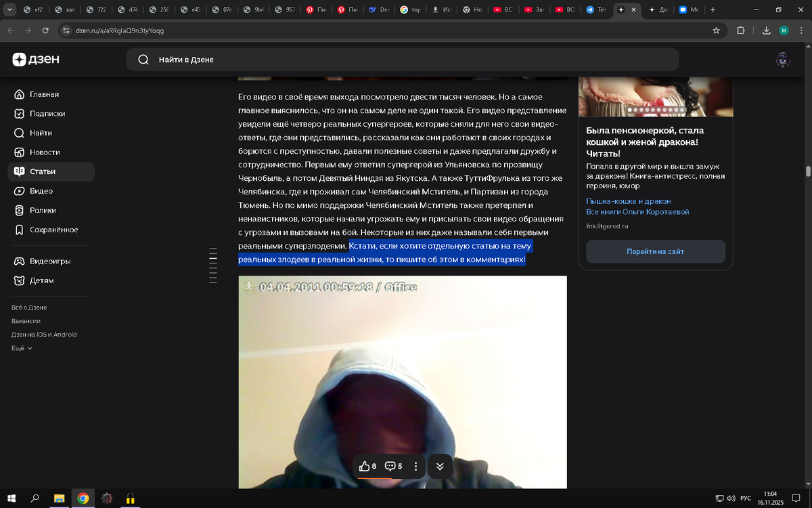
Task: Click the hooded figure webcam image
Action: (x=403, y=382)
